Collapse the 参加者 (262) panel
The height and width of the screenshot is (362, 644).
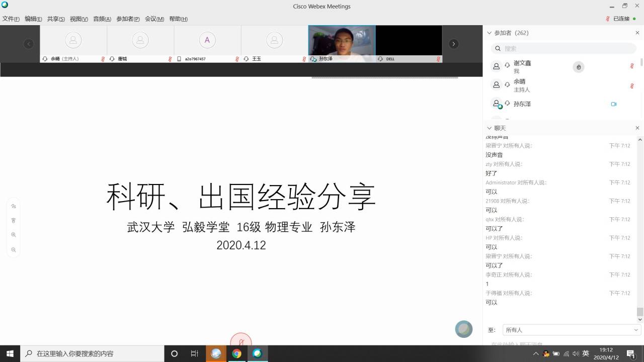[x=489, y=33]
